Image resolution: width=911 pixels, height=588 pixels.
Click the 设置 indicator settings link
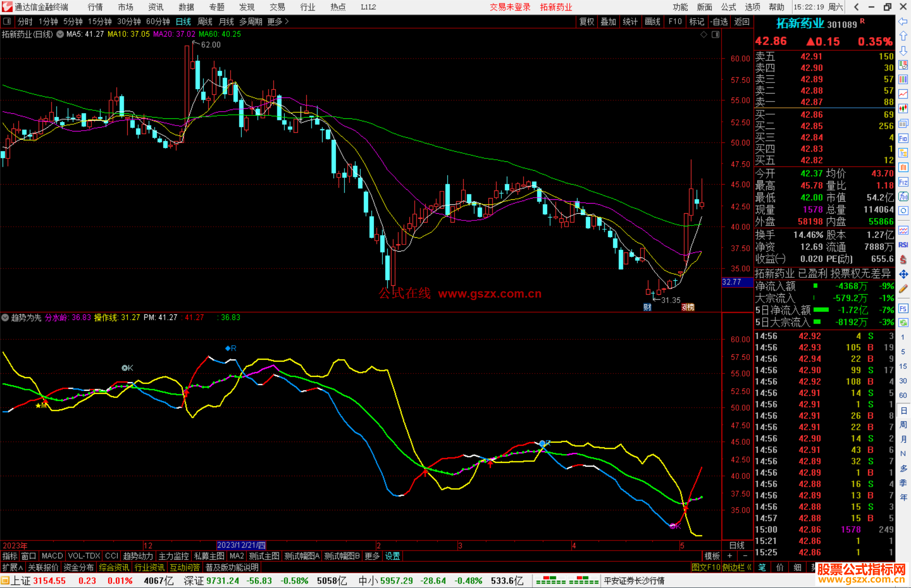[392, 556]
